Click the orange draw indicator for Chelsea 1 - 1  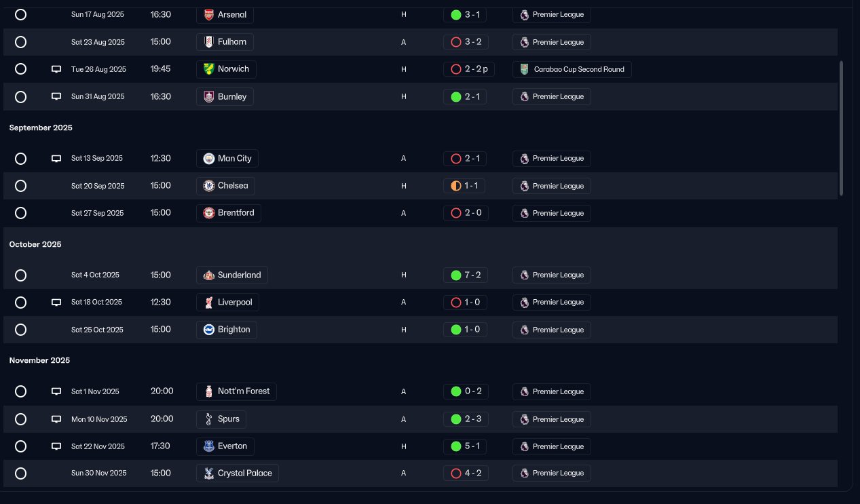456,186
